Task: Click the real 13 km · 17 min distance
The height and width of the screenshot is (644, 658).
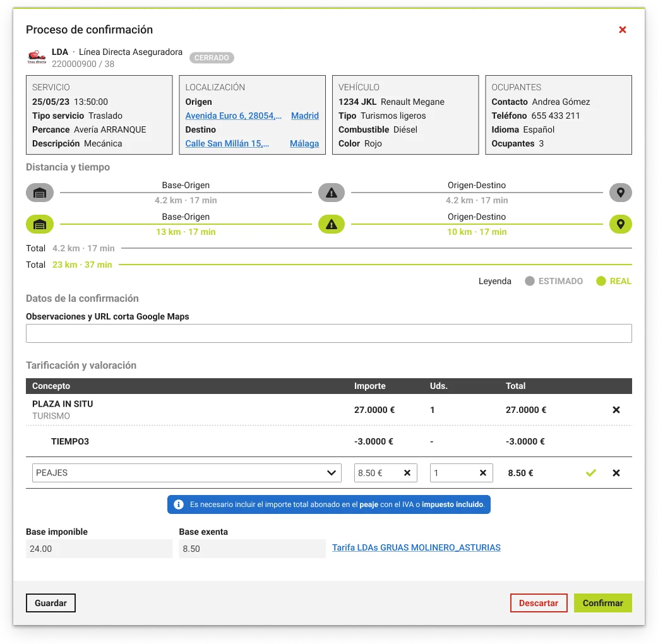Action: tap(186, 232)
